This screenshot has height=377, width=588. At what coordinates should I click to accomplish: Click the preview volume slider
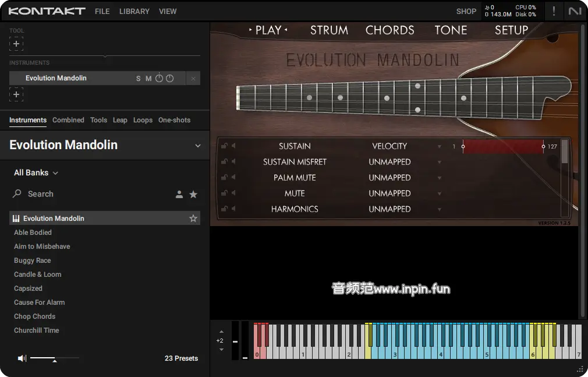point(54,358)
